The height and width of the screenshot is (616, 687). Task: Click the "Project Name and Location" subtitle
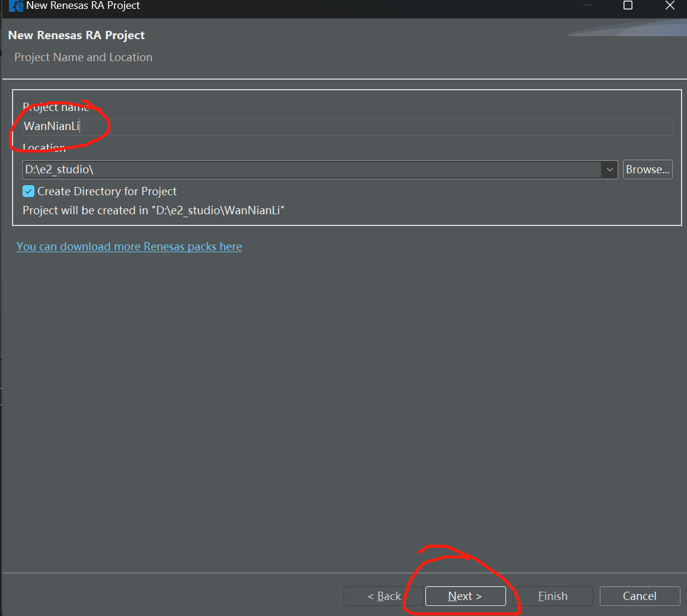[83, 58]
